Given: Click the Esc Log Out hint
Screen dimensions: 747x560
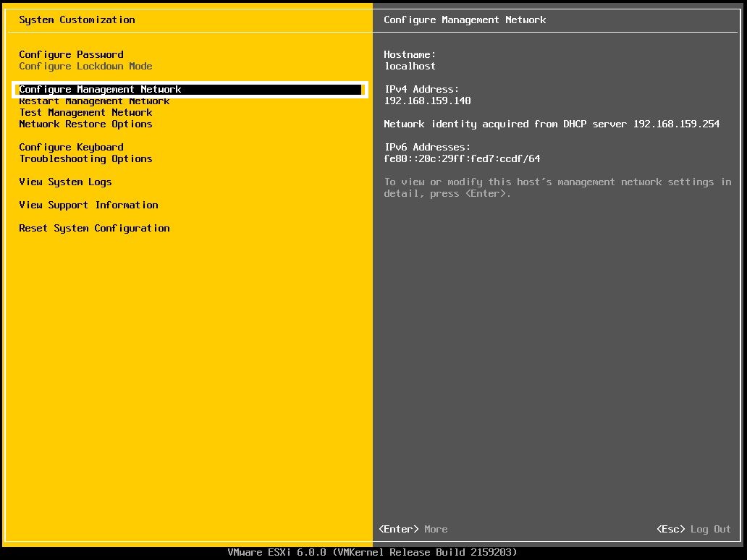Looking at the screenshot, I should click(x=691, y=529).
